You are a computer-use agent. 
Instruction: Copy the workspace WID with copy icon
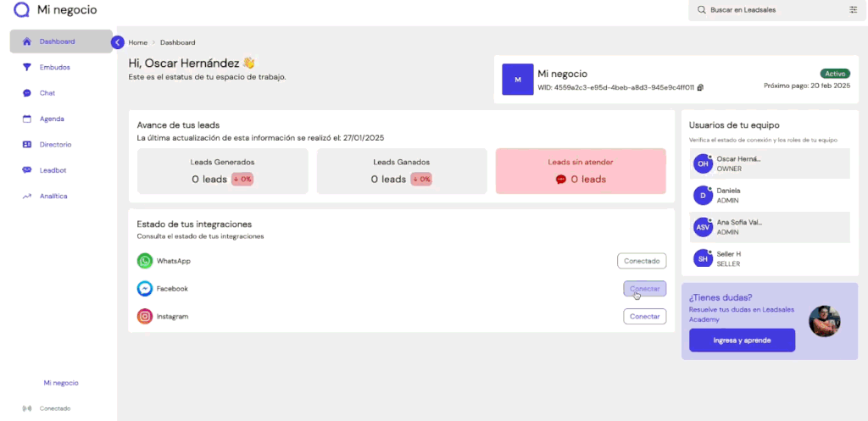coord(700,87)
